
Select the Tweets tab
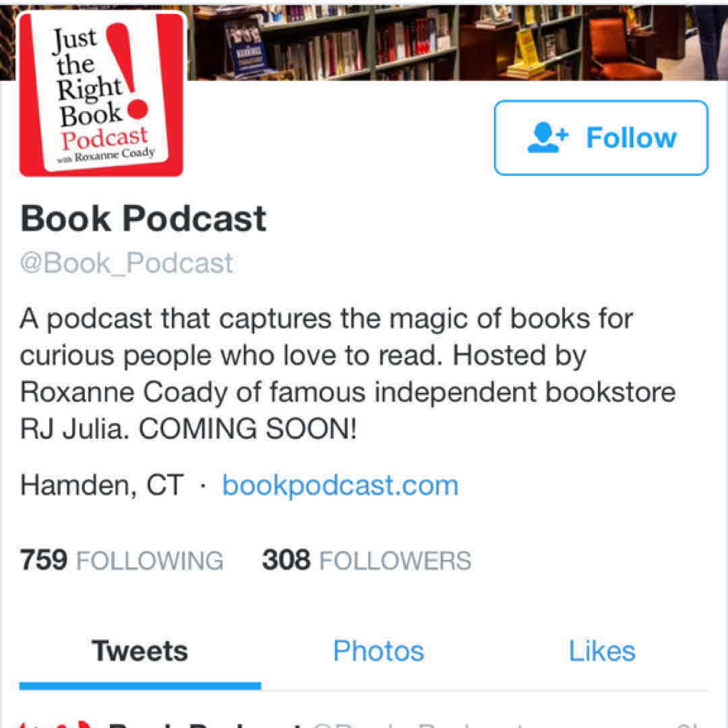(140, 651)
